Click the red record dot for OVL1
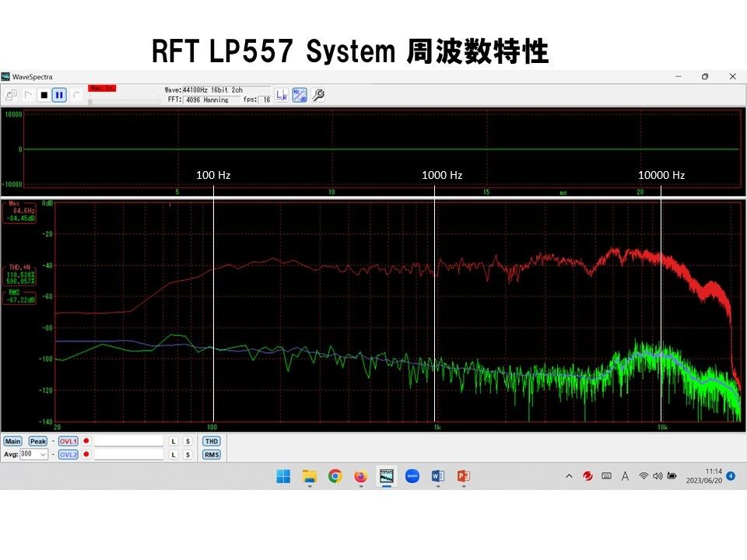Screen dimensions: 747x560 tap(86, 441)
